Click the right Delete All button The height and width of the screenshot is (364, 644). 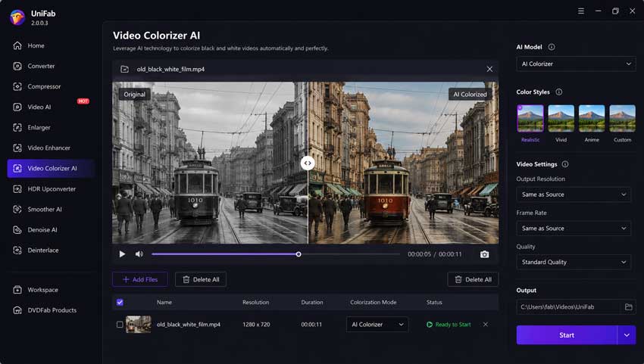[473, 279]
